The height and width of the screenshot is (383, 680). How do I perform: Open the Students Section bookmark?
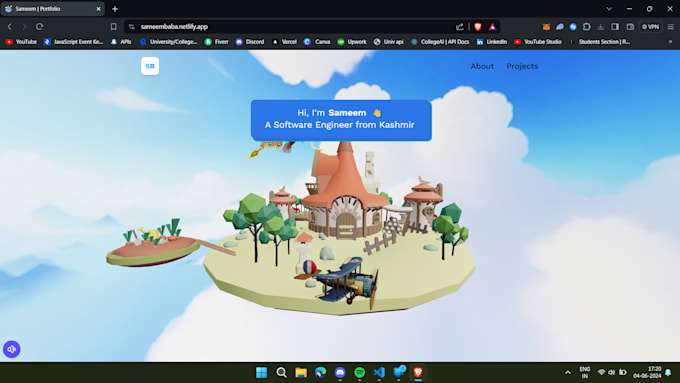tap(600, 42)
